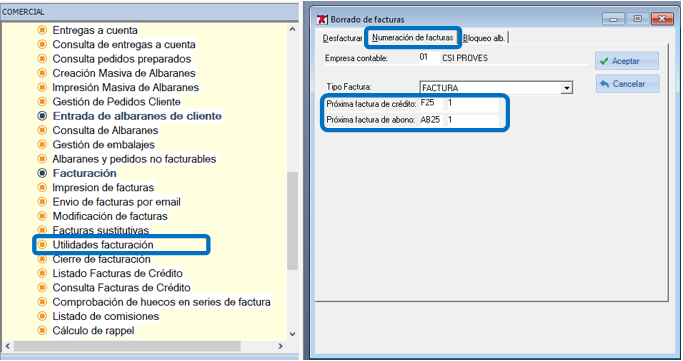Image resolution: width=683 pixels, height=361 pixels.
Task: Select Consulta pedidos preparados
Action: 122,59
